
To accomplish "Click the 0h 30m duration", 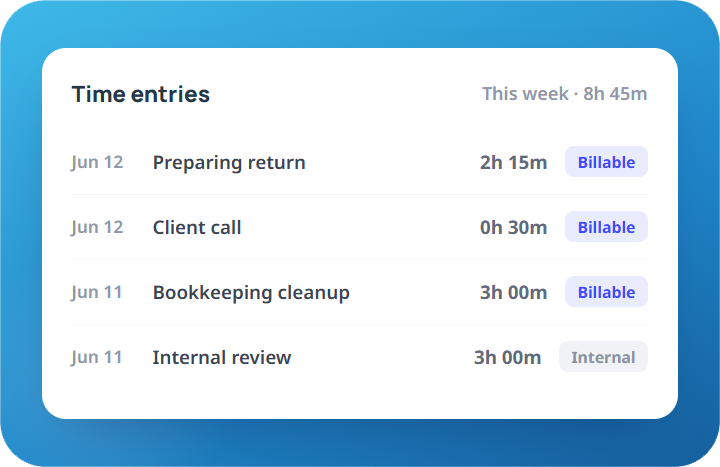I will [x=513, y=227].
